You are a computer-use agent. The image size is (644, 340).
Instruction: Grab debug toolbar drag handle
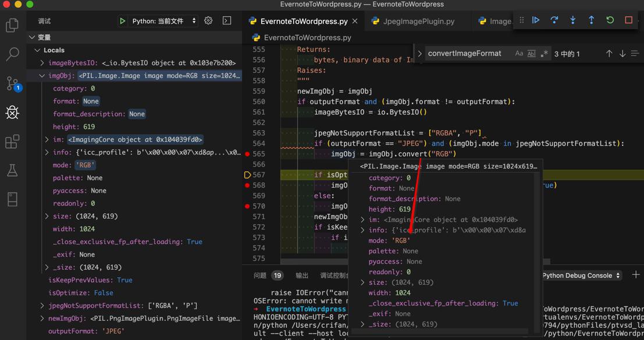click(x=522, y=20)
